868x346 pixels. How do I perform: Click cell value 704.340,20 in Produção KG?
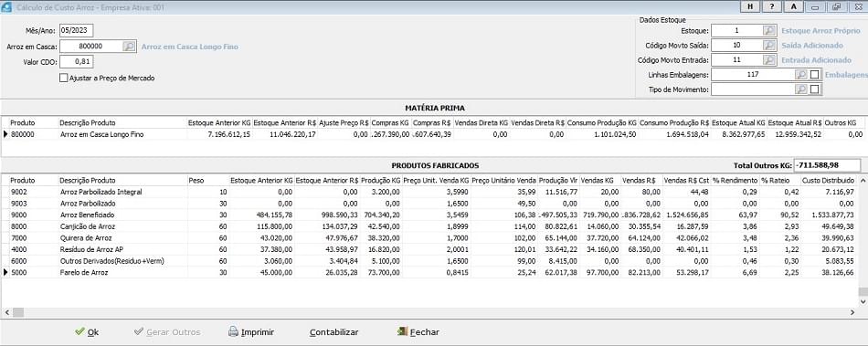(x=381, y=215)
